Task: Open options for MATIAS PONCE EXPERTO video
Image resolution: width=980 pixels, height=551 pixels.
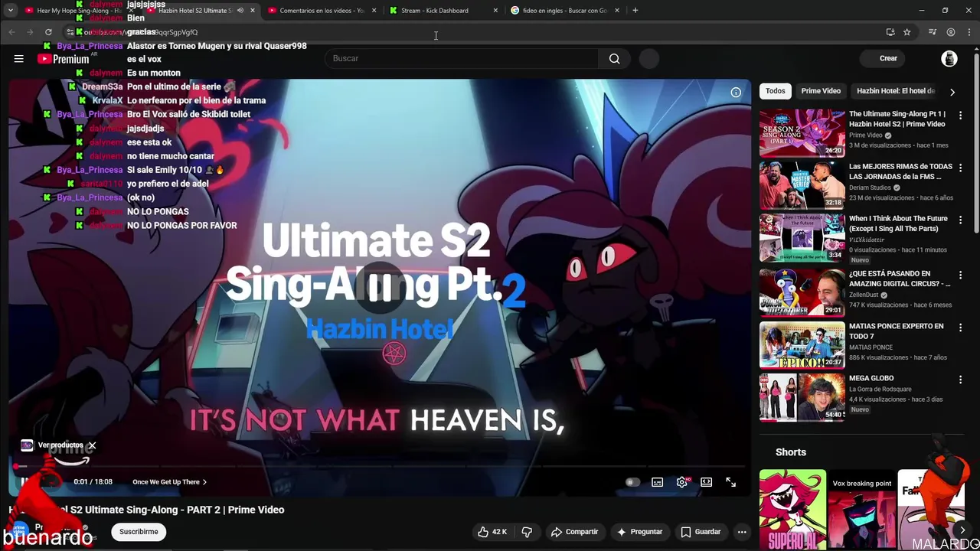Action: [x=960, y=327]
